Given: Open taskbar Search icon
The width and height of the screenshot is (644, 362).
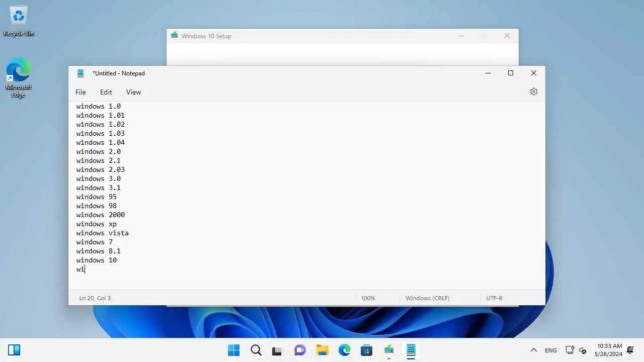Looking at the screenshot, I should click(x=256, y=350).
